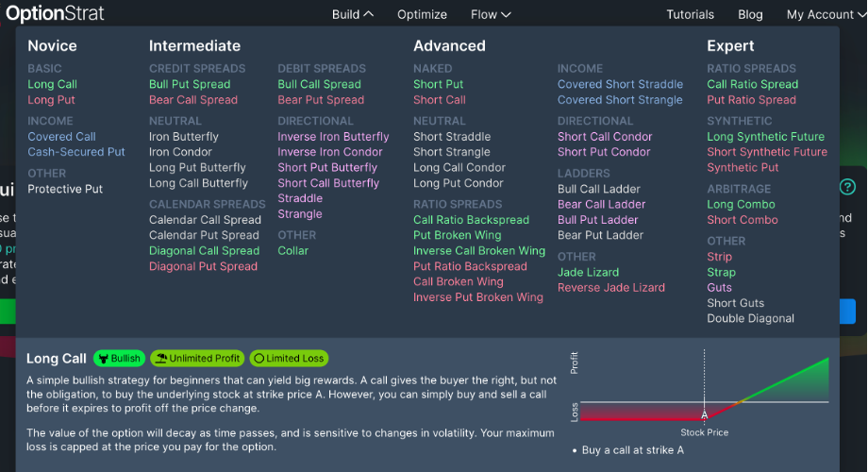The height and width of the screenshot is (472, 868).
Task: Open Short Straddle strategy
Action: (x=452, y=136)
